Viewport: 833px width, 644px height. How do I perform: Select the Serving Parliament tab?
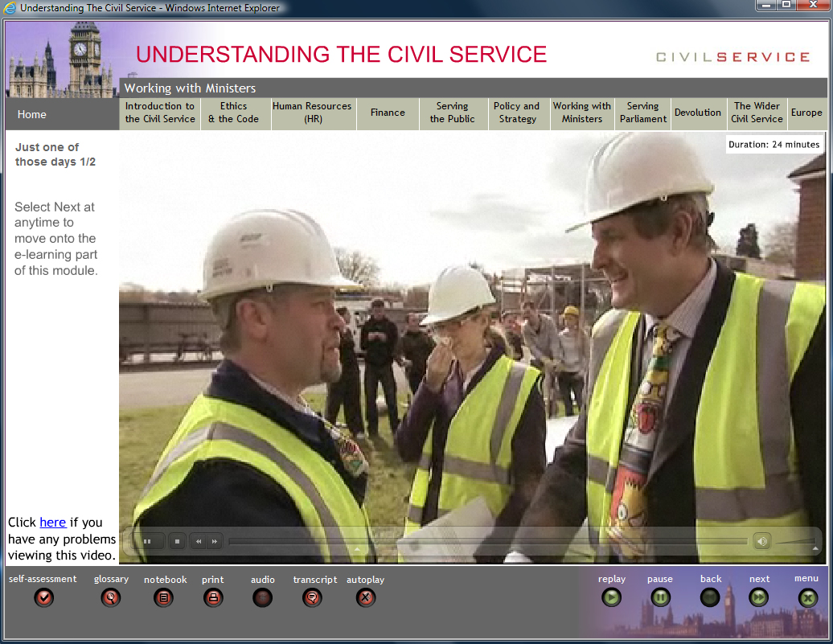(x=642, y=113)
